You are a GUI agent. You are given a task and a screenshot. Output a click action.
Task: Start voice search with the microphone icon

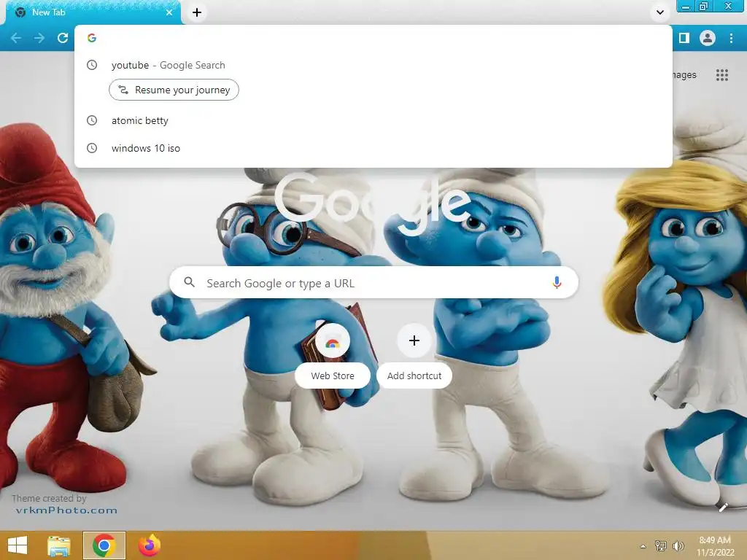pos(557,283)
